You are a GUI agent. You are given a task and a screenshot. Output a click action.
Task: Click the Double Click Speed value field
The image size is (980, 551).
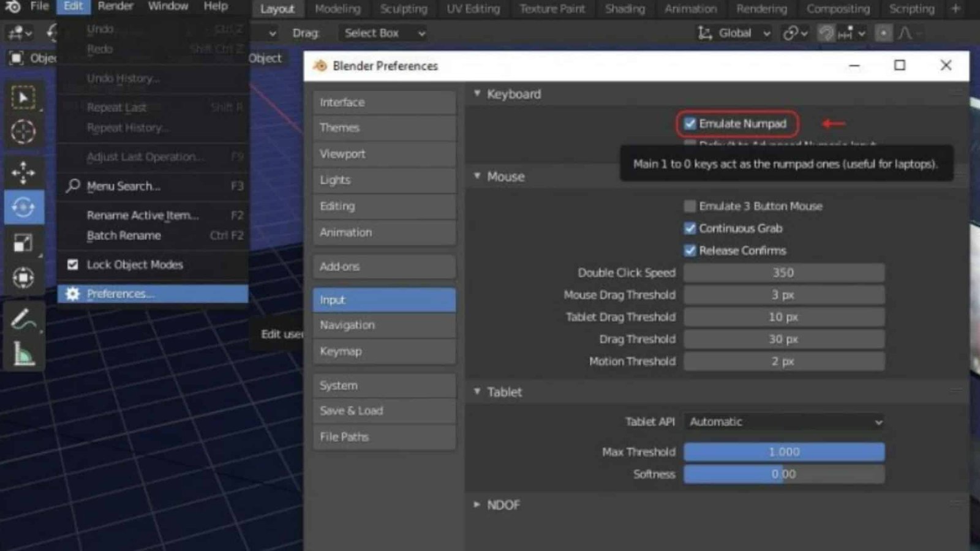click(784, 272)
